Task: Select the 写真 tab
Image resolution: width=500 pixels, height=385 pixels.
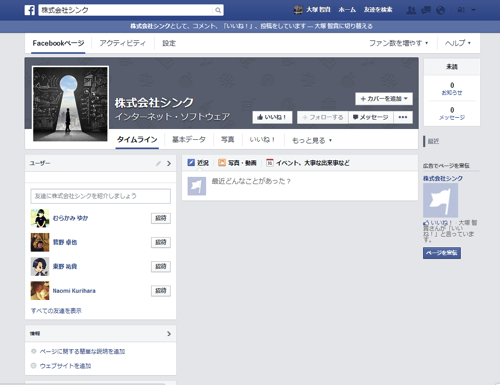Action: [x=228, y=140]
